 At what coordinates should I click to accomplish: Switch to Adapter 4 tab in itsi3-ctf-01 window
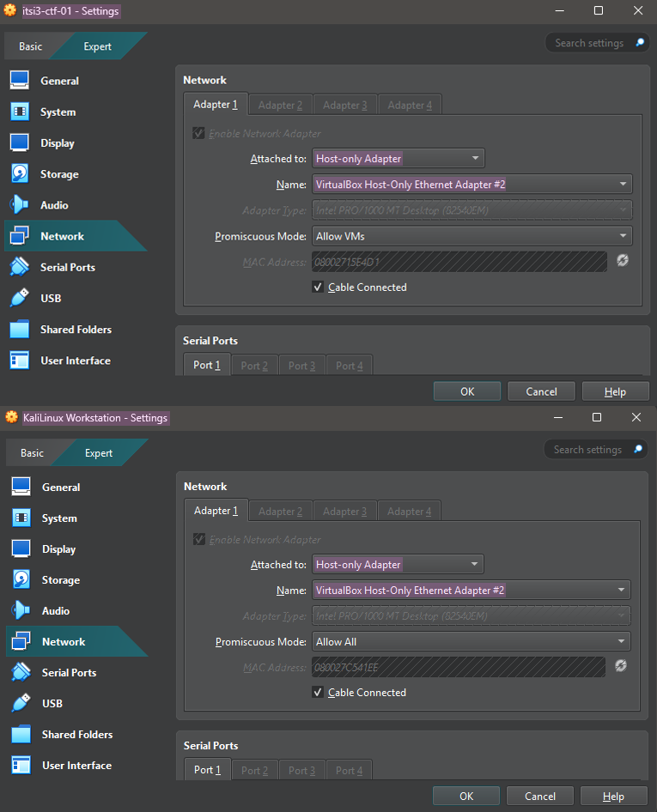pos(410,105)
